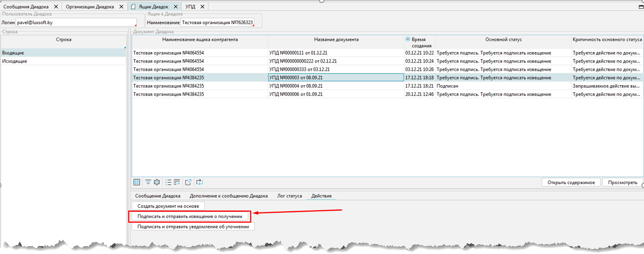Open table settings gear icon
The image size is (644, 254).
tap(157, 182)
